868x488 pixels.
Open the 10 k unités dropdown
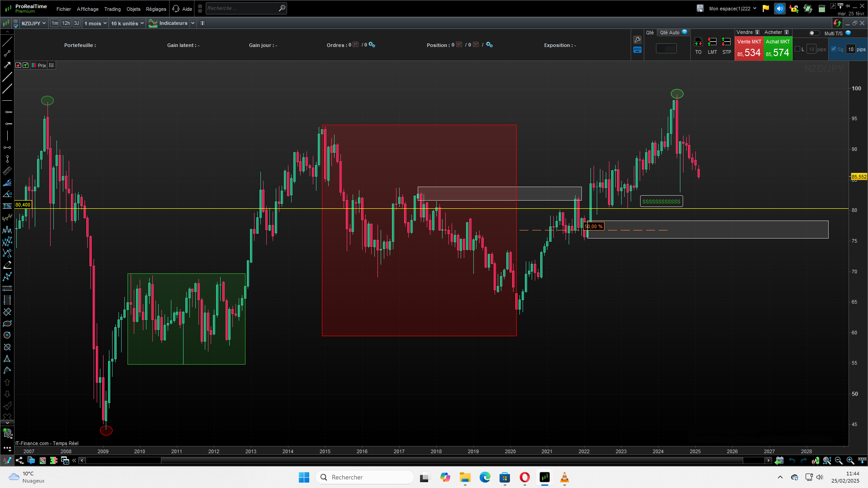[127, 23]
